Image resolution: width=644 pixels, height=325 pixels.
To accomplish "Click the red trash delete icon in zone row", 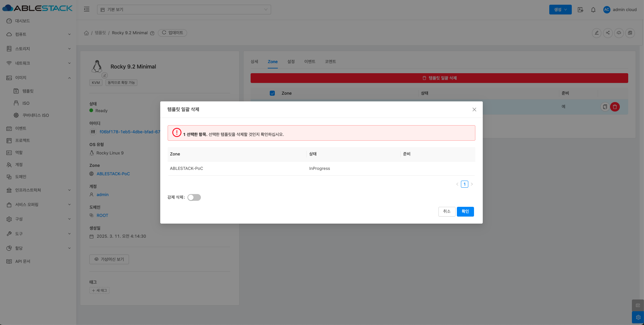I will coord(615,107).
